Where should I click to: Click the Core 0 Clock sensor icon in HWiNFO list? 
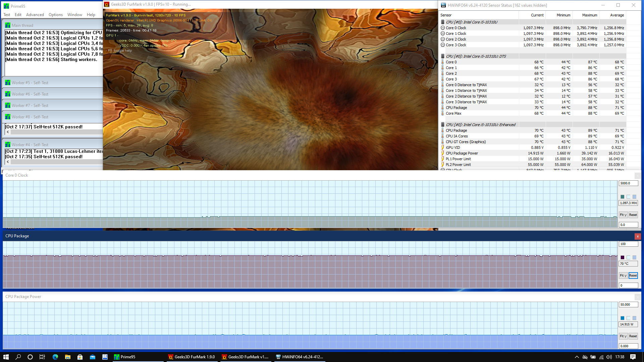click(x=443, y=28)
